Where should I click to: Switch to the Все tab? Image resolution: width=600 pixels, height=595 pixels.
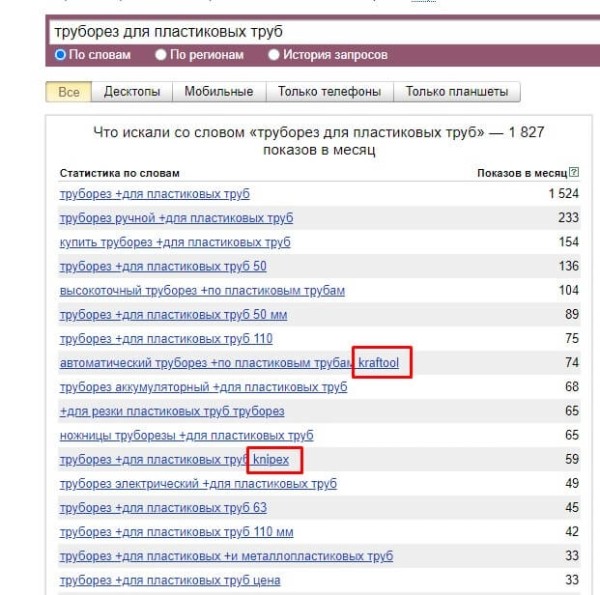68,92
